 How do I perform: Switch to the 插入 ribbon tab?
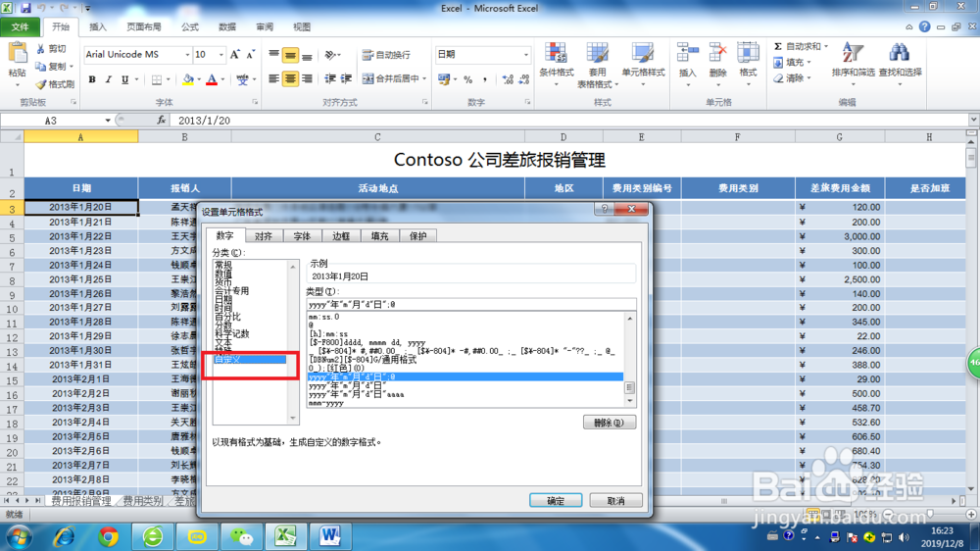[x=98, y=26]
